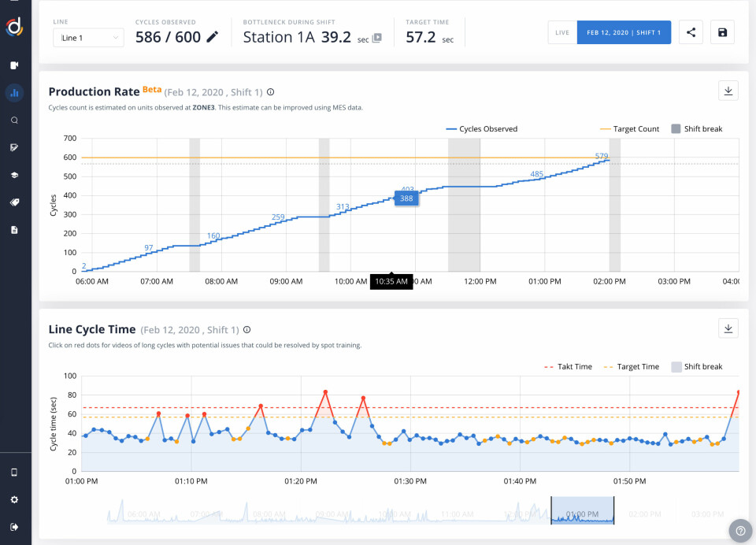Click the highlighted range selector in mini timeline
This screenshot has width=756, height=545.
[x=582, y=510]
